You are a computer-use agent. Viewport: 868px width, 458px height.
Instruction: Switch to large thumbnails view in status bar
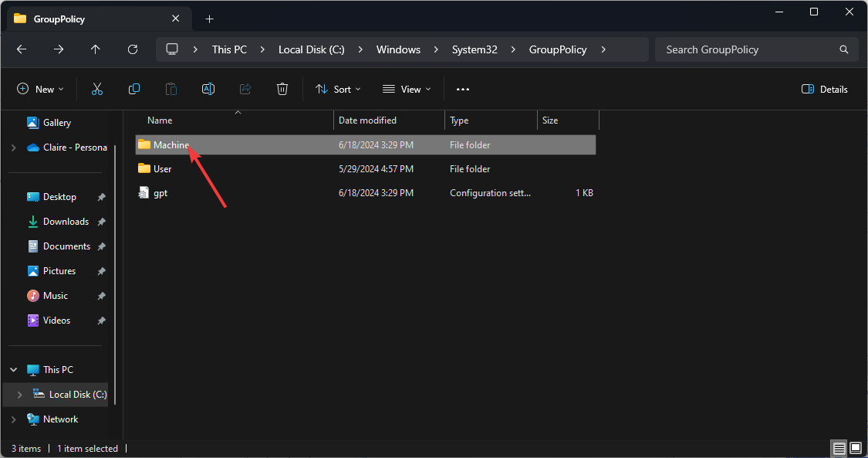[856, 449]
